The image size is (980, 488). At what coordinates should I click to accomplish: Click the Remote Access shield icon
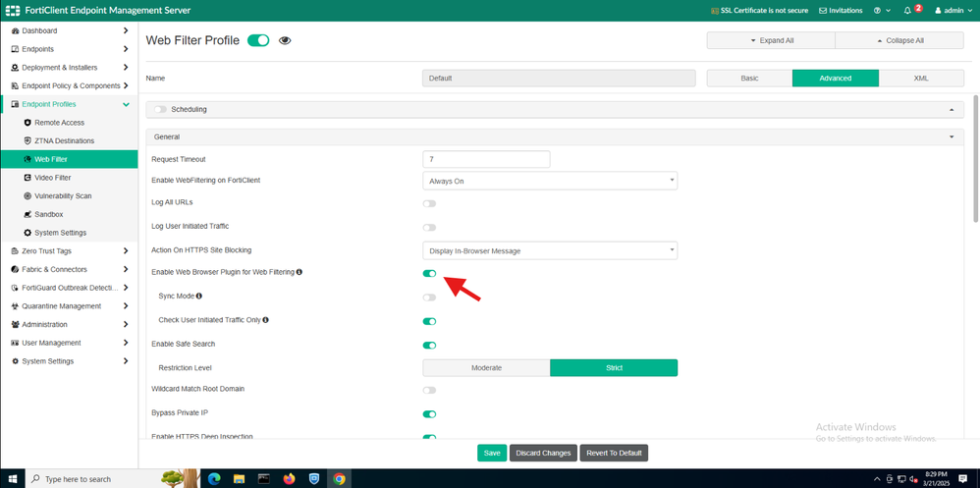[27, 123]
